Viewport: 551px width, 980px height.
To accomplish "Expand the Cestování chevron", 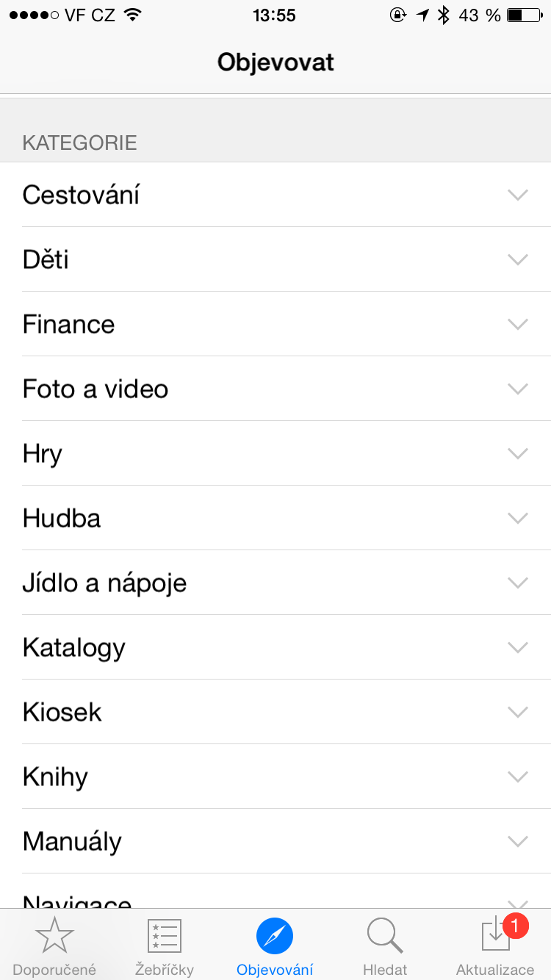I will 518,195.
